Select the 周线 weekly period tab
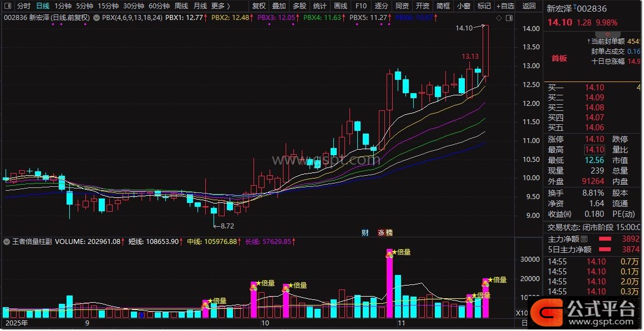The width and height of the screenshot is (644, 331). click(181, 6)
